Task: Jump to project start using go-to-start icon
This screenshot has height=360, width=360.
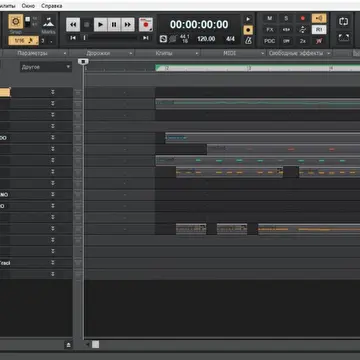Action: [x=73, y=38]
